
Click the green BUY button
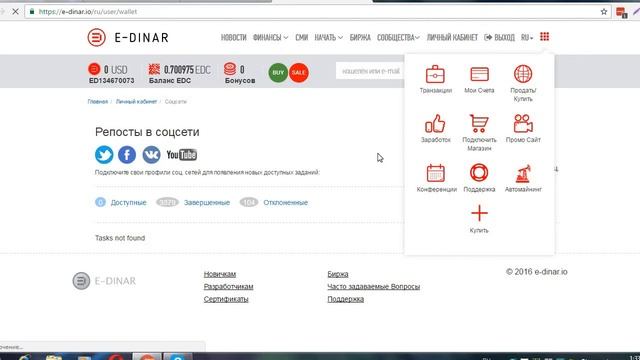[x=278, y=73]
